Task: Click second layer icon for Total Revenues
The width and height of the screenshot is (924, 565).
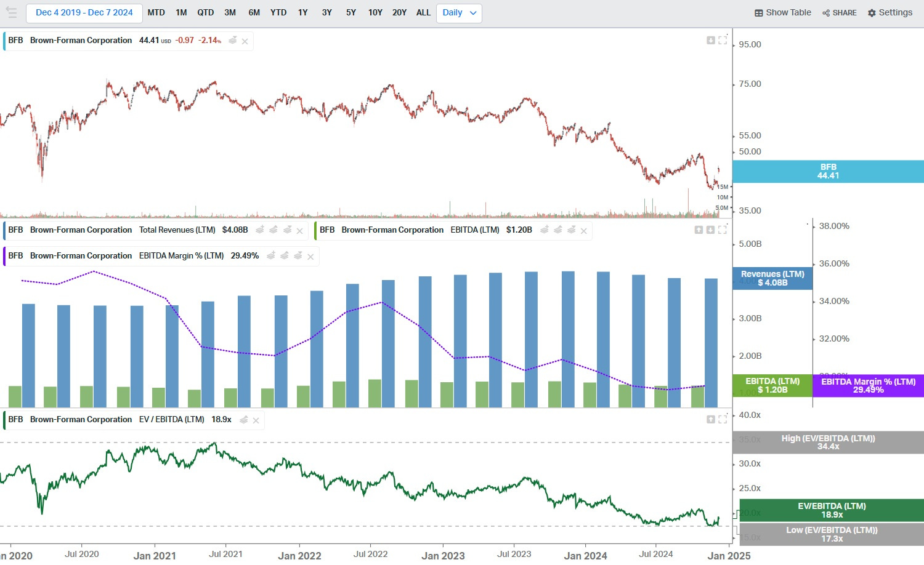Action: (x=274, y=230)
